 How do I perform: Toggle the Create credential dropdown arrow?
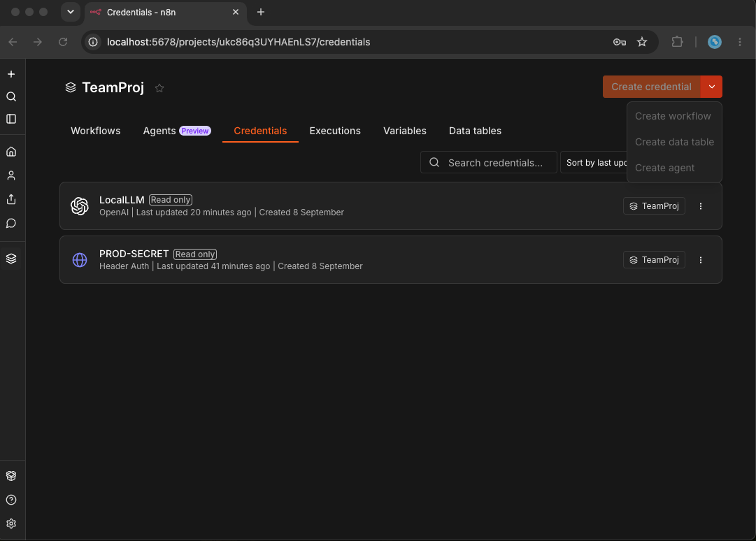[712, 87]
